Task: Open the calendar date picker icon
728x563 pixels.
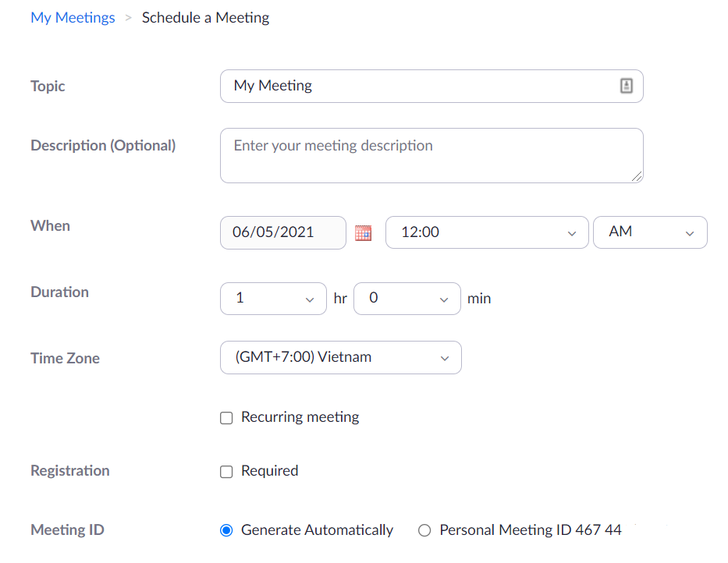Action: pyautogui.click(x=363, y=232)
